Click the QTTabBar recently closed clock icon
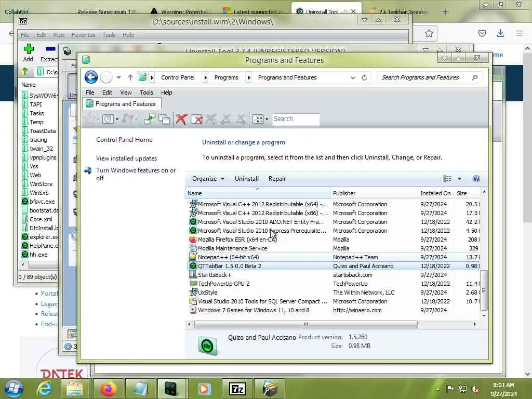Image resolution: width=532 pixels, height=399 pixels. pyautogui.click(x=108, y=119)
